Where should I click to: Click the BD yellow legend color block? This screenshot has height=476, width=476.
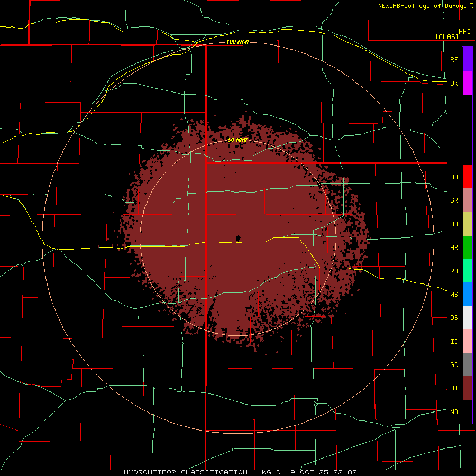click(x=467, y=224)
